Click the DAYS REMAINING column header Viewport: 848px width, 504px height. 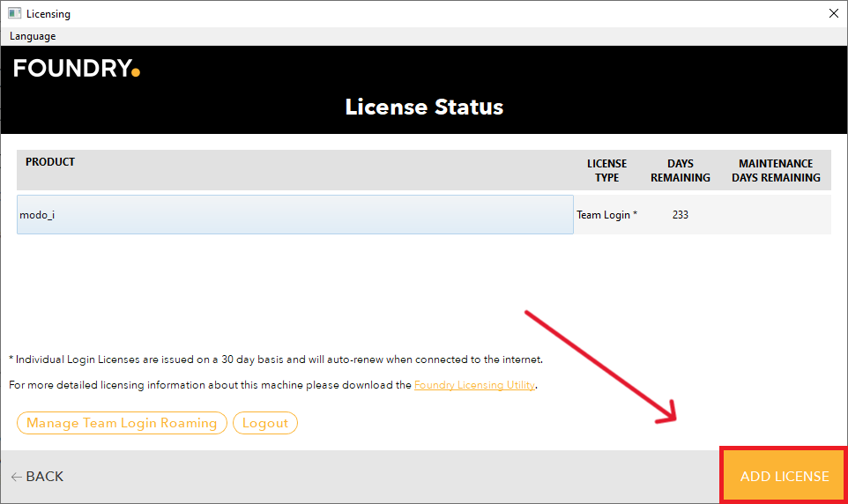pyautogui.click(x=680, y=170)
